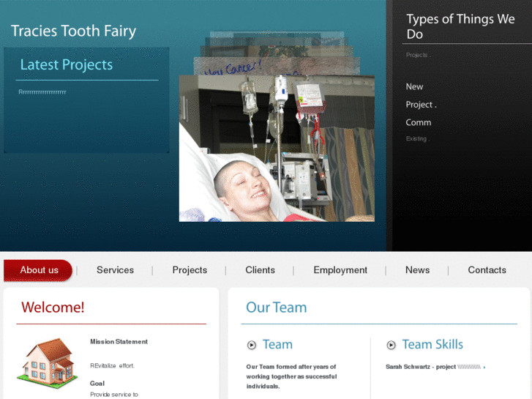This screenshot has height=399, width=532.
Task: Click the Our Team heading
Action: [x=276, y=307]
